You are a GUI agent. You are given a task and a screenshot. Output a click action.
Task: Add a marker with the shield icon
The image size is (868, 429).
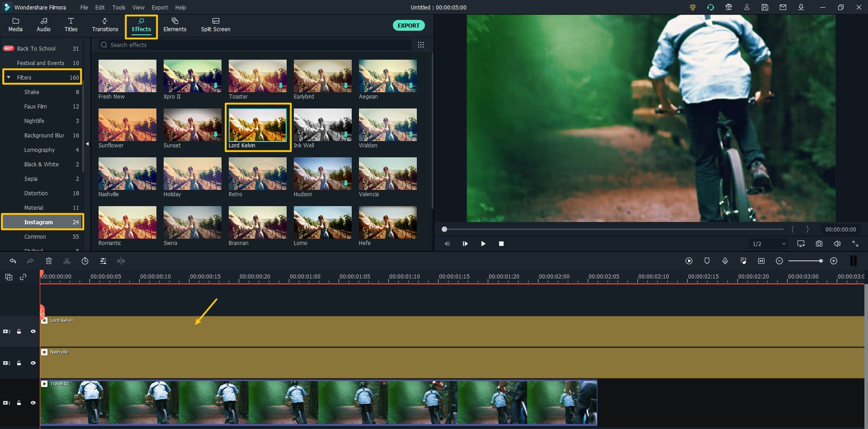(707, 261)
